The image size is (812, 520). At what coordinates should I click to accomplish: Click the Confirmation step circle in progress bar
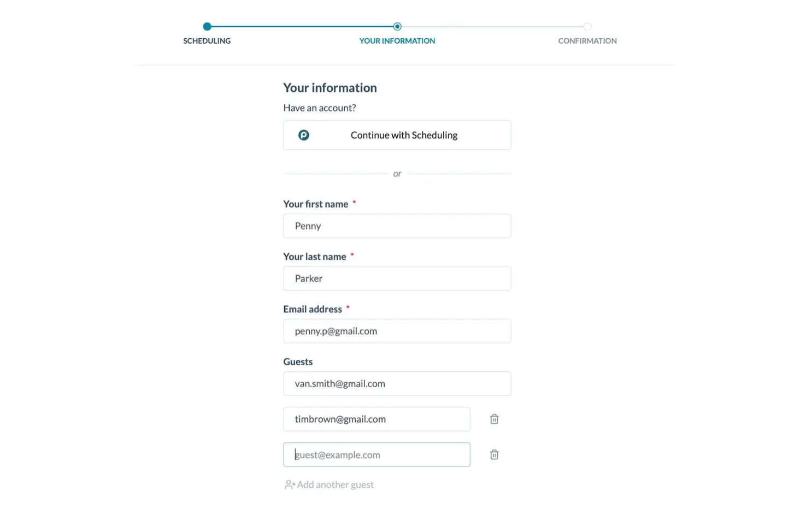(x=587, y=26)
